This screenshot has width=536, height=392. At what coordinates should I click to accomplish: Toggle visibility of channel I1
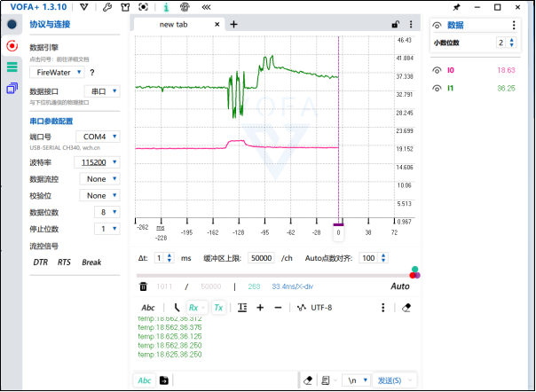pyautogui.click(x=437, y=88)
